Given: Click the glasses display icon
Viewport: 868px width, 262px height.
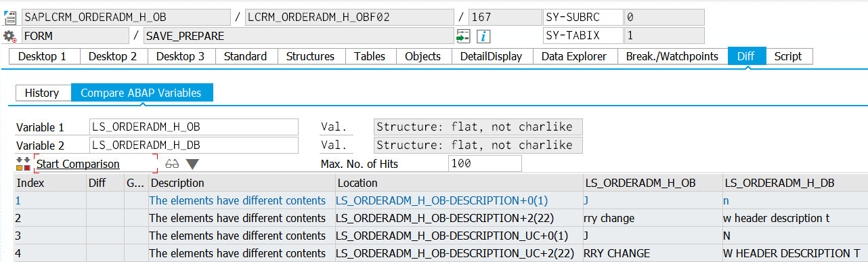Looking at the screenshot, I should pos(172,164).
